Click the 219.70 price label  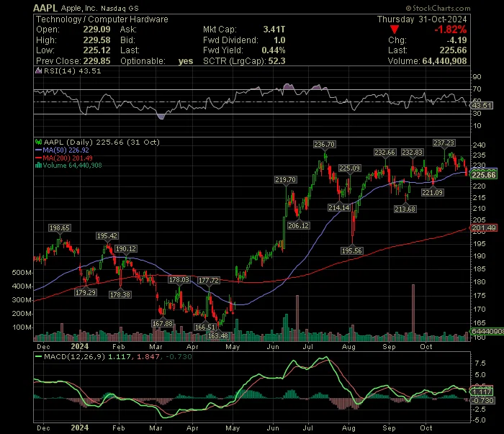[x=285, y=180]
